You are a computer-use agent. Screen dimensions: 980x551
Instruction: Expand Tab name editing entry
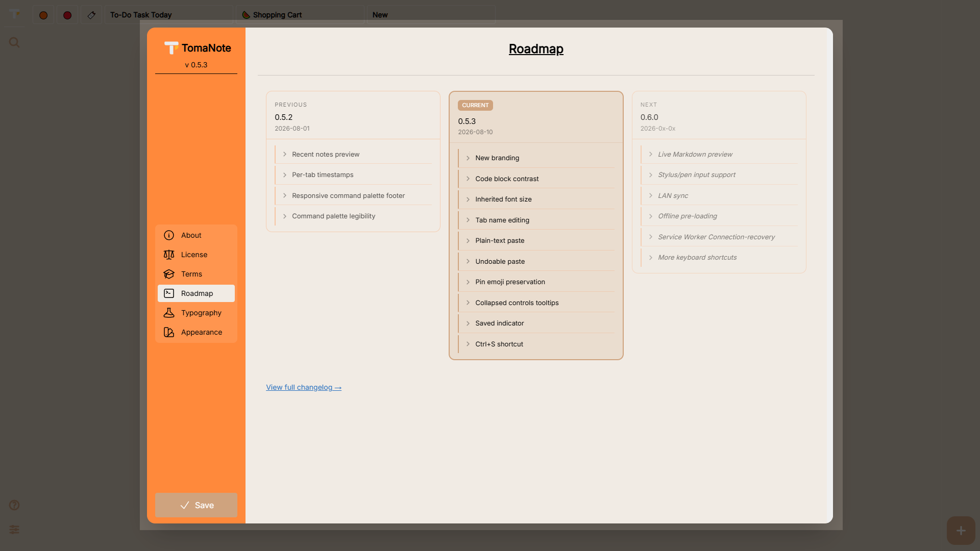[x=536, y=220]
